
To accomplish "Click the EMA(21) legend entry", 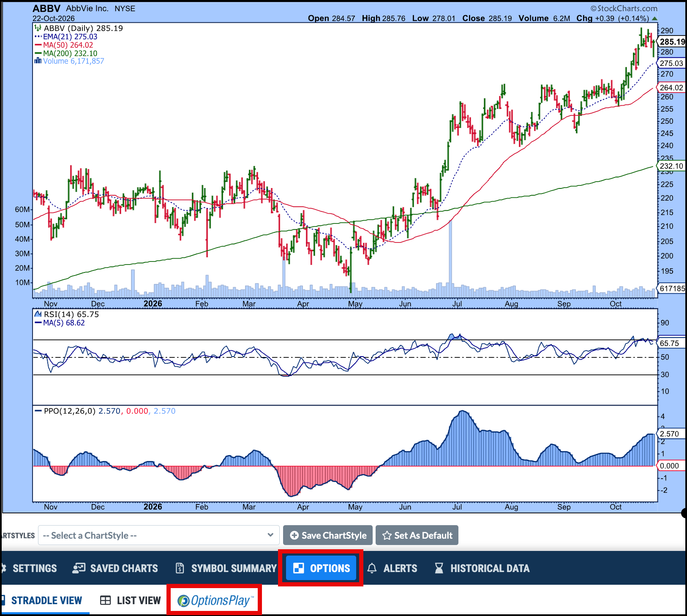I will (66, 37).
